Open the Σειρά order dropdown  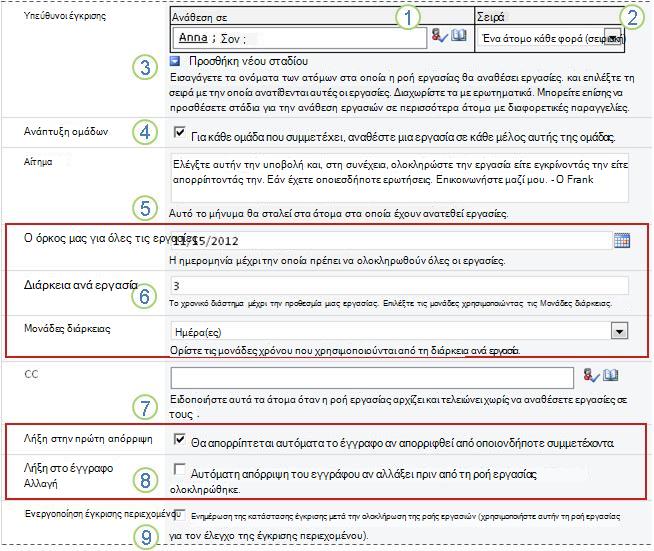[x=613, y=38]
